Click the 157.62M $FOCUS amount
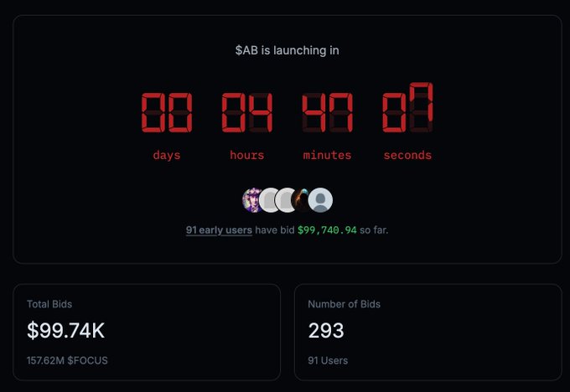The width and height of the screenshot is (570, 392). [67, 360]
